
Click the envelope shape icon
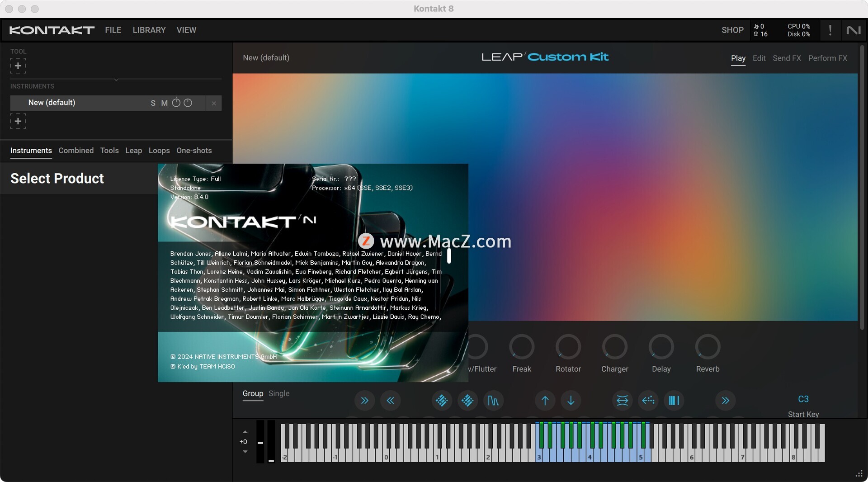493,401
